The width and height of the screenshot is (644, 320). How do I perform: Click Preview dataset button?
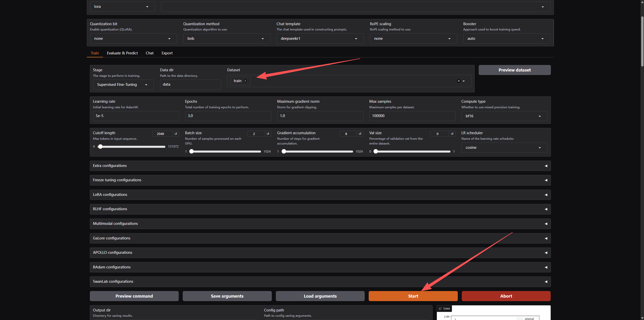(514, 70)
